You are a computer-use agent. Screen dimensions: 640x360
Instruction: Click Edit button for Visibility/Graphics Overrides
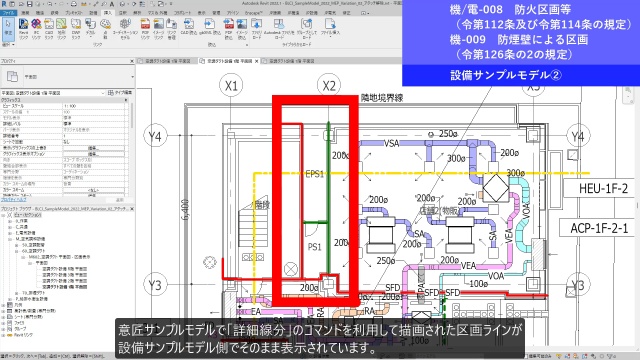tap(93, 148)
